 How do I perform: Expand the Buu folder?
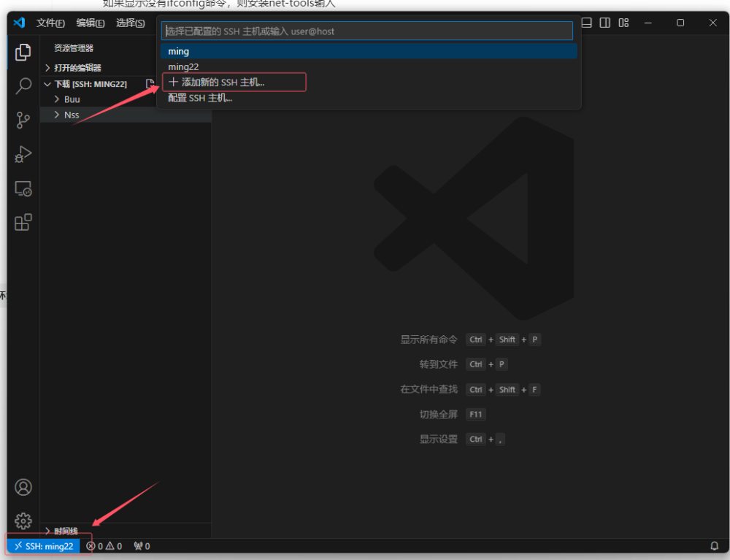point(72,99)
